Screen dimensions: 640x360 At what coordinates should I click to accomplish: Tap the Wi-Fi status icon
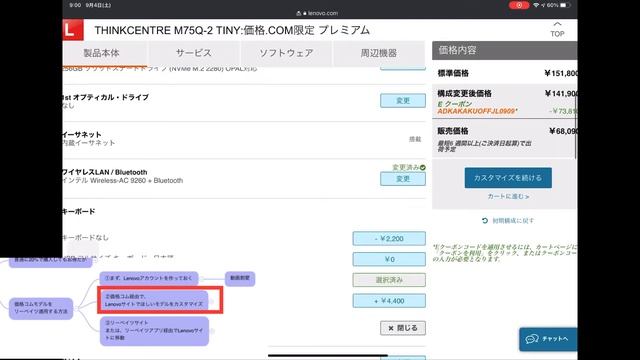point(536,5)
